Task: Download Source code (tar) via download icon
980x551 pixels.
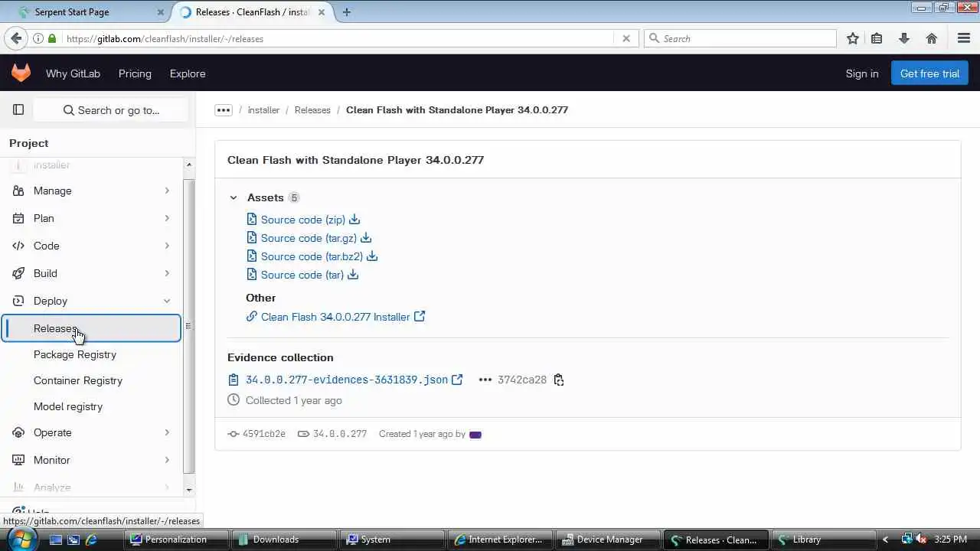Action: point(353,275)
